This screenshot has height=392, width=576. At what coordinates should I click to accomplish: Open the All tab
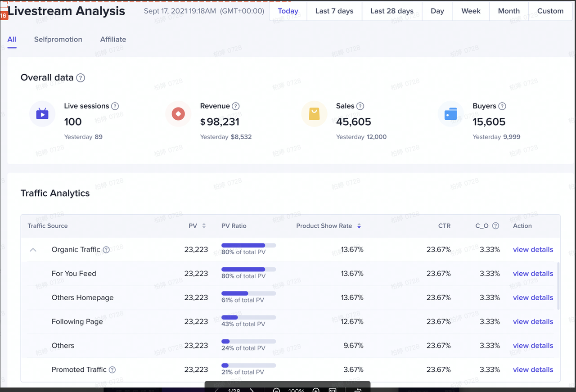click(x=12, y=40)
